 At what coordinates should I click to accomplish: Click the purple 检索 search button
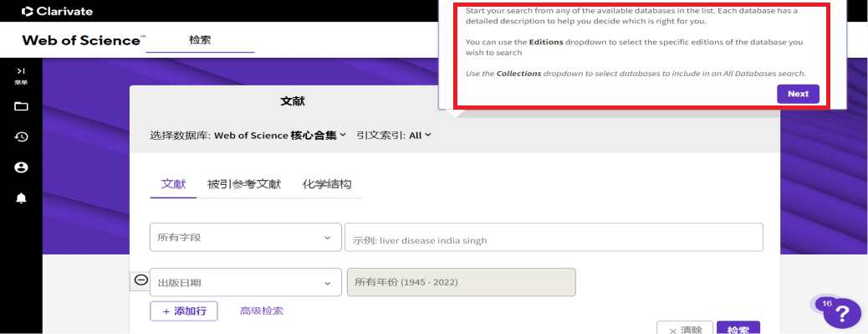pos(738,328)
